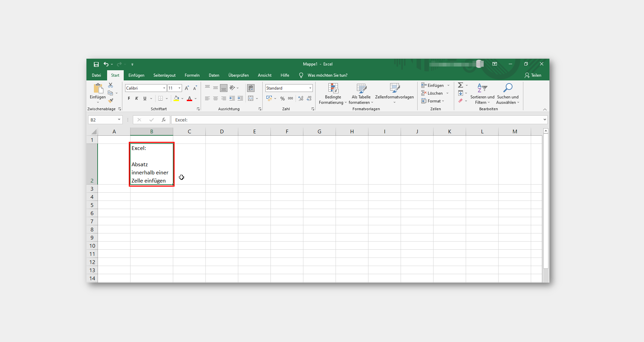
Task: Toggle bold formatting (F)
Action: 129,98
